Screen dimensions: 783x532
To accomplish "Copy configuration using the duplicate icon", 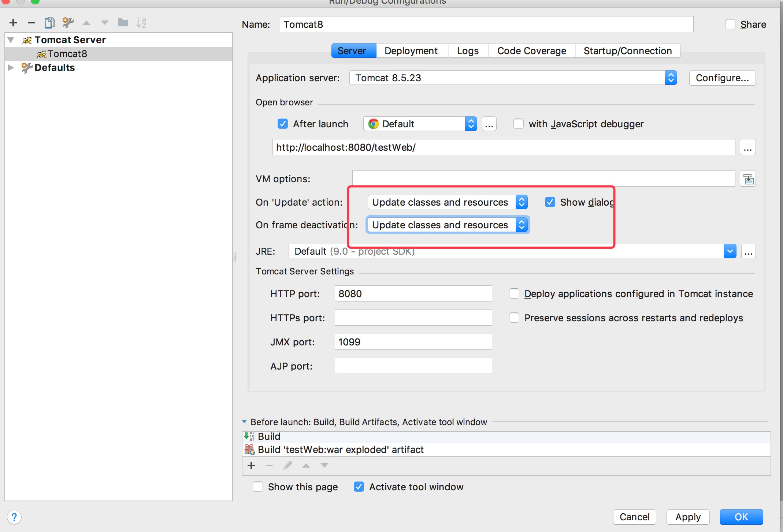I will click(49, 23).
